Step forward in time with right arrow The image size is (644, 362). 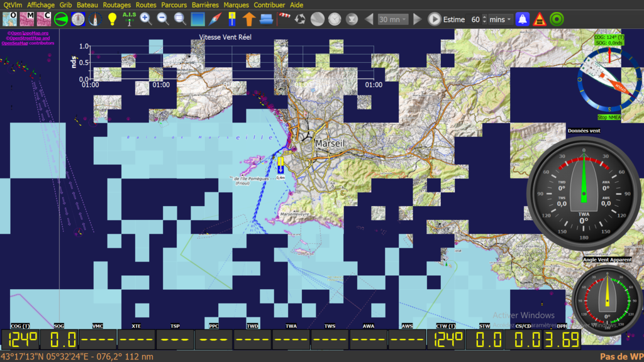point(418,19)
